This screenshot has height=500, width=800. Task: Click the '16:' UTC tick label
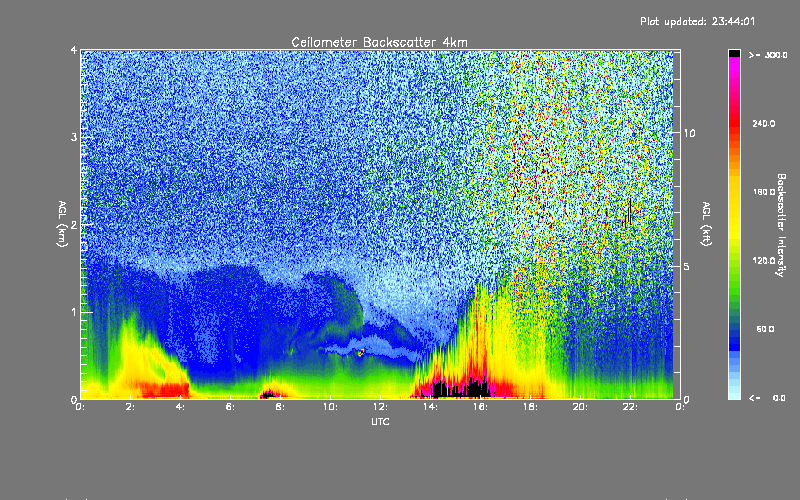[481, 407]
